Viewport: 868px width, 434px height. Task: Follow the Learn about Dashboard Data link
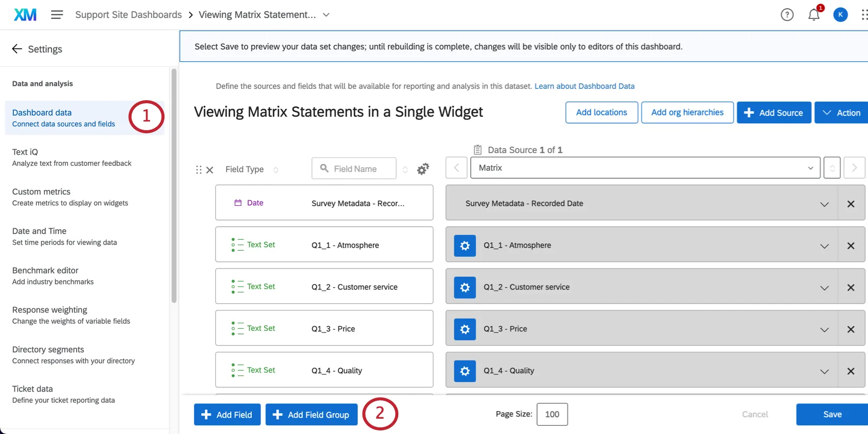(x=584, y=86)
